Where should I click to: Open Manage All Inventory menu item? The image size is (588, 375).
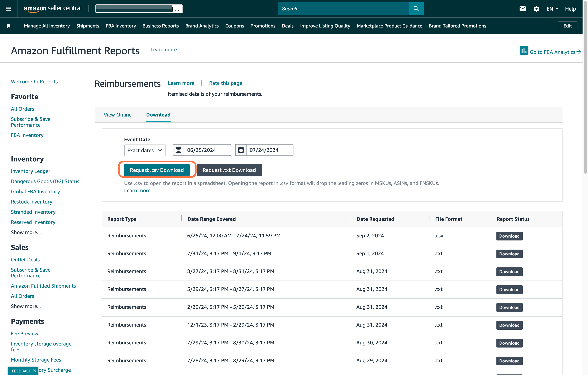coord(47,26)
